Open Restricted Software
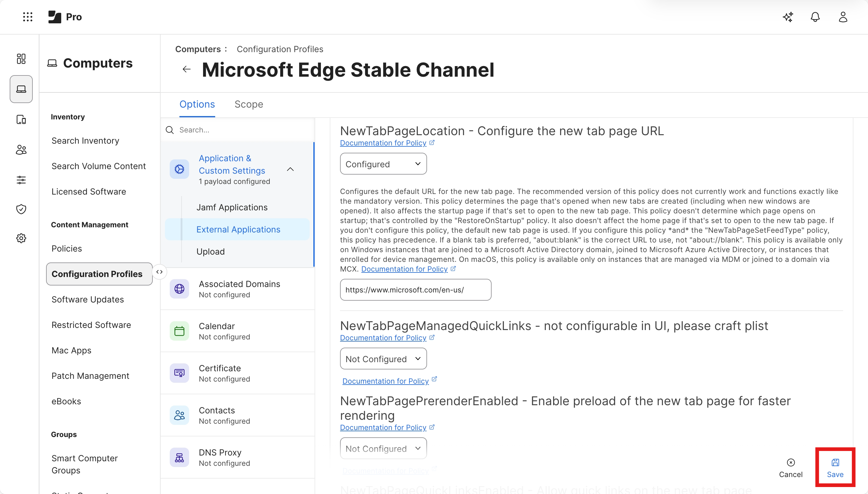The height and width of the screenshot is (494, 868). [91, 325]
